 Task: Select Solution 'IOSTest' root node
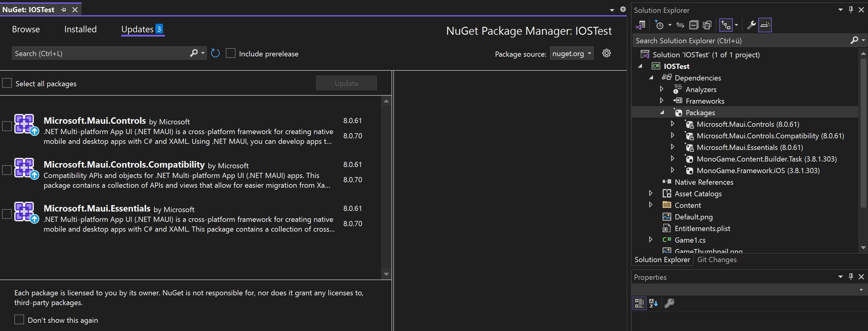click(706, 55)
